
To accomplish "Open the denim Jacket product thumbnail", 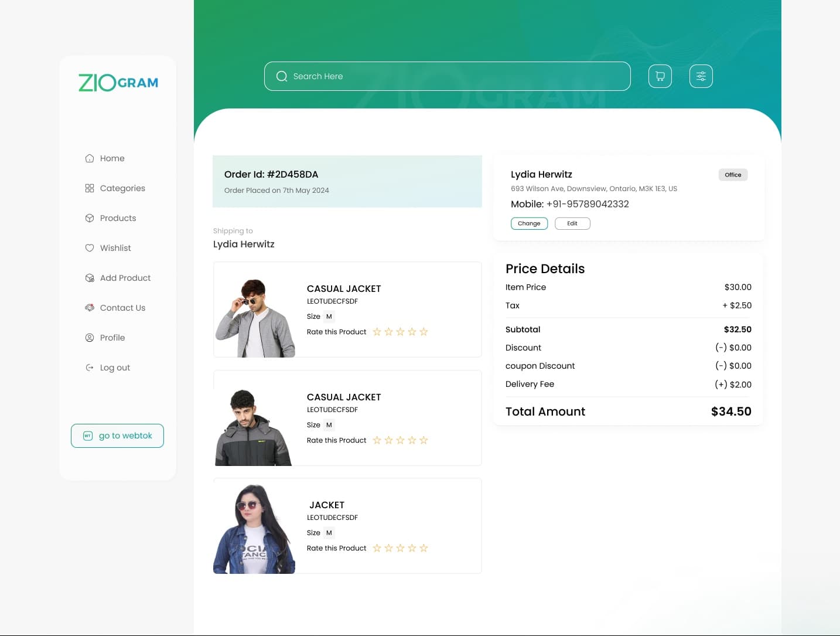I will pos(254,529).
